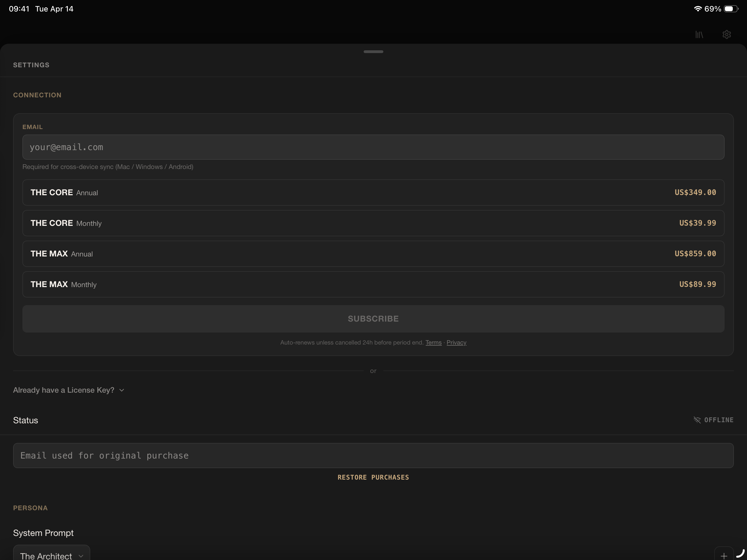Screen dimensions: 747x560
Task: Click the US$859.00 price
Action: point(695,254)
